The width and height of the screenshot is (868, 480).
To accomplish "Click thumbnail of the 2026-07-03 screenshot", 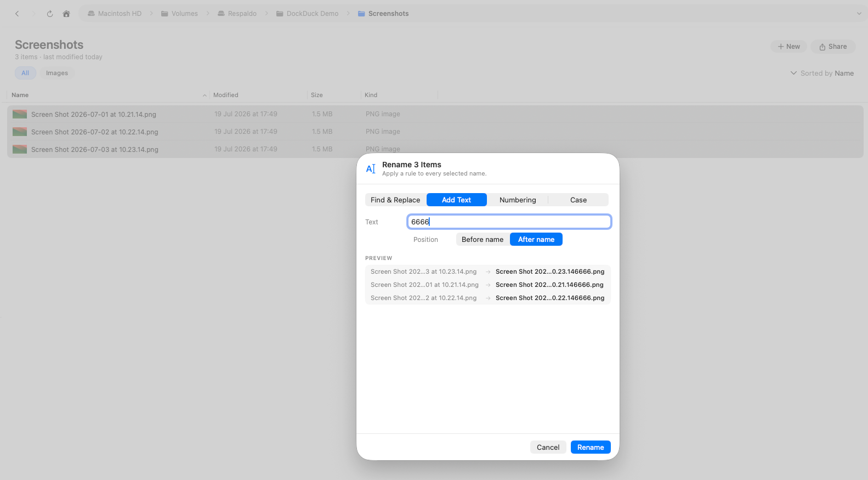I will point(20,149).
